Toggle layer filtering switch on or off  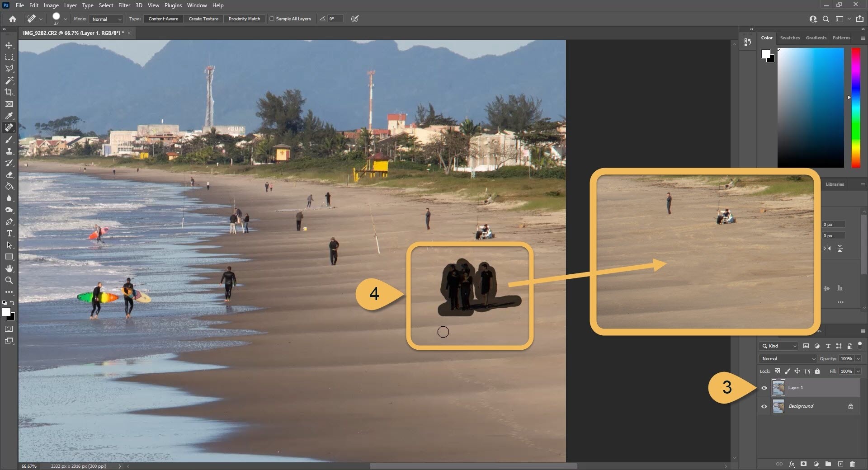(x=860, y=345)
